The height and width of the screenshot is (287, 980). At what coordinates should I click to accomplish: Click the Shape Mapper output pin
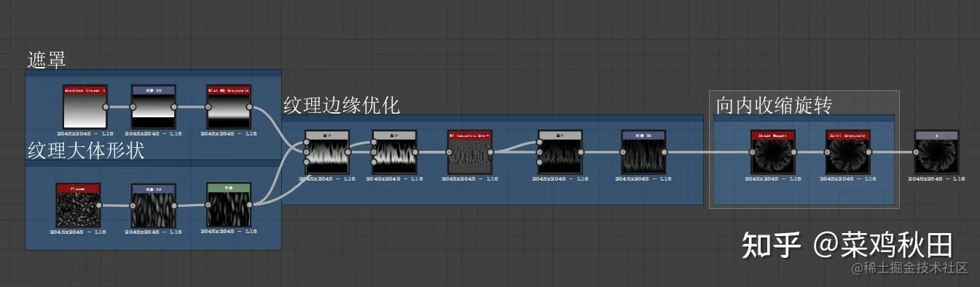click(794, 152)
